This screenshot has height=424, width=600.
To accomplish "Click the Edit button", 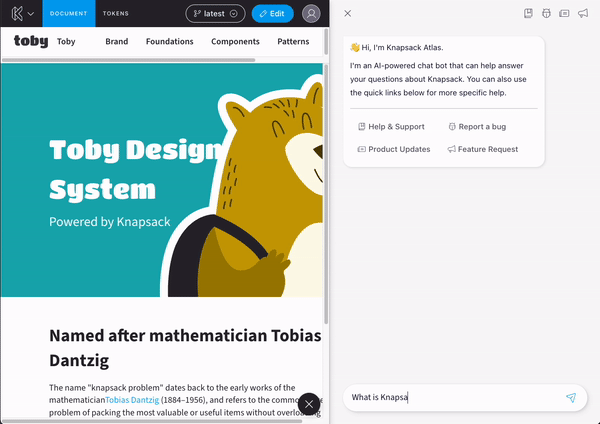I will [x=272, y=14].
